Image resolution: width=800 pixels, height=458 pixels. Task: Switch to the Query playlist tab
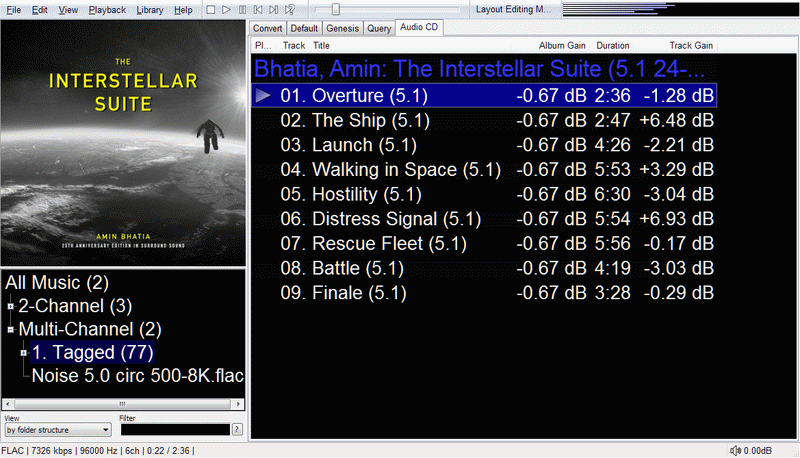pyautogui.click(x=379, y=29)
